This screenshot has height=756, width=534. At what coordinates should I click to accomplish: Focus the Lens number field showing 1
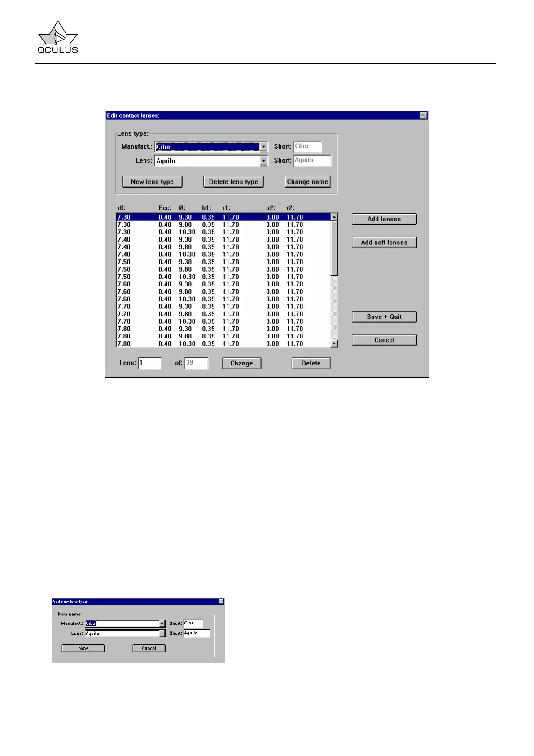click(150, 363)
